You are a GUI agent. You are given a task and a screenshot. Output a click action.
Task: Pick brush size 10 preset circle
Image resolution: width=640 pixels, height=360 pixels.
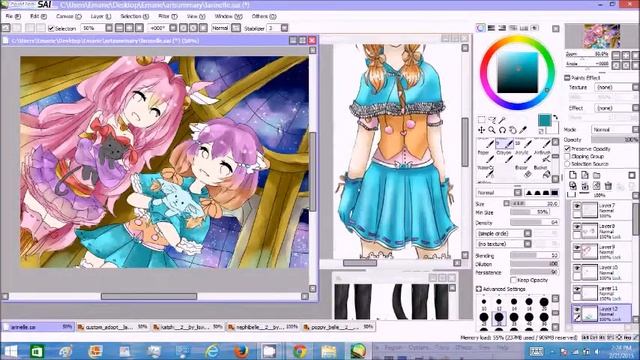(484, 302)
